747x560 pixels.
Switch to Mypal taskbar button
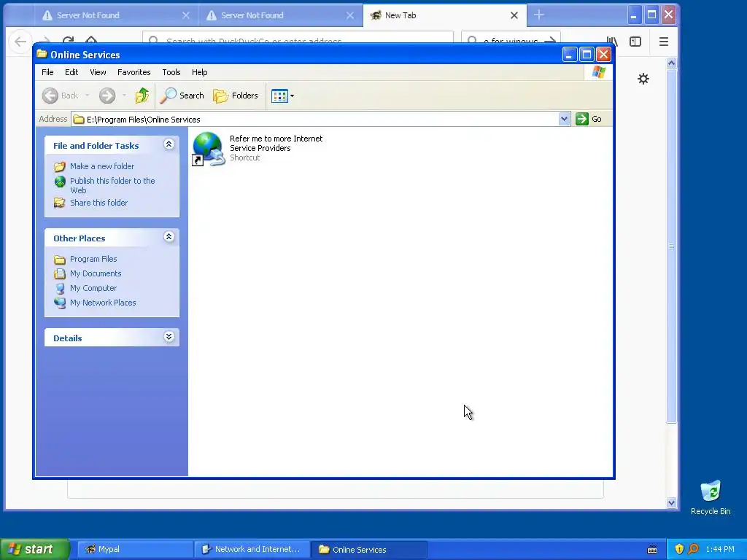pos(134,550)
